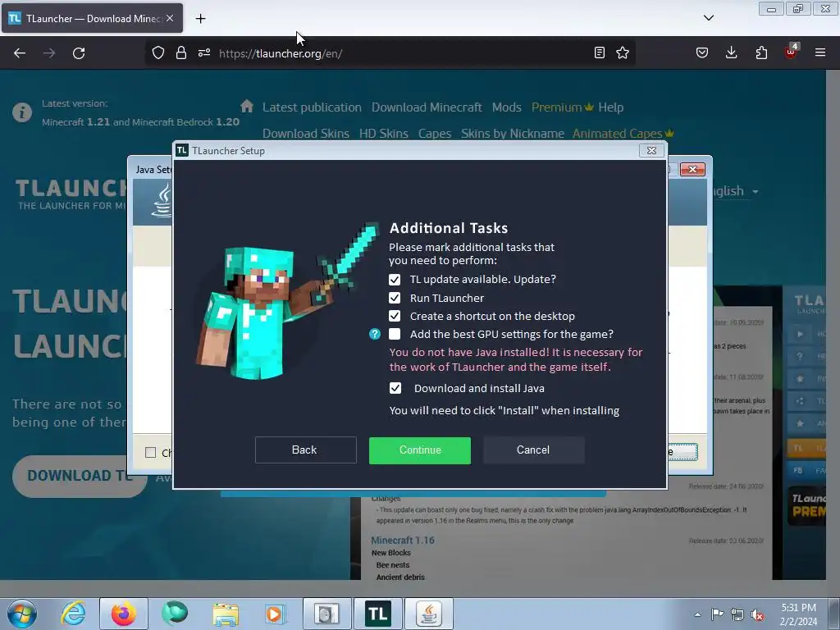Open Download Minecraft menu link

427,107
